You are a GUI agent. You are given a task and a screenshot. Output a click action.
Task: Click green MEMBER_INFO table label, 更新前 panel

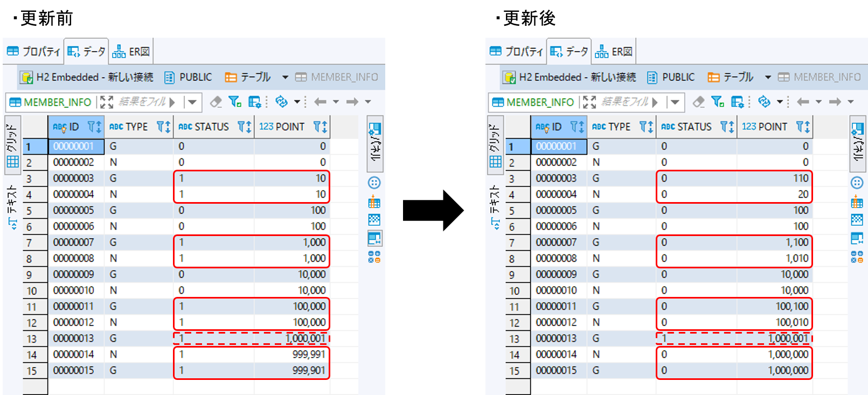click(51, 102)
